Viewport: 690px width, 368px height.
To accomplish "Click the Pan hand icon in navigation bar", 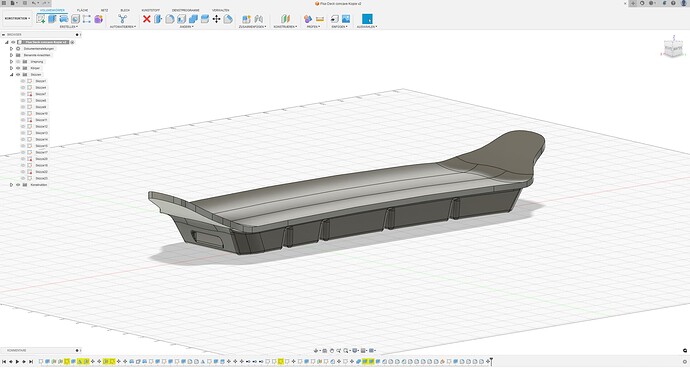I will (332, 351).
